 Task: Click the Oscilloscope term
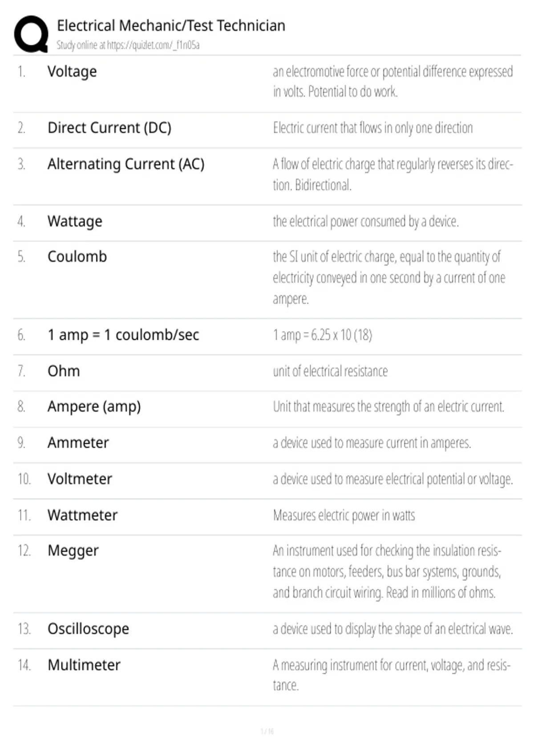89,629
